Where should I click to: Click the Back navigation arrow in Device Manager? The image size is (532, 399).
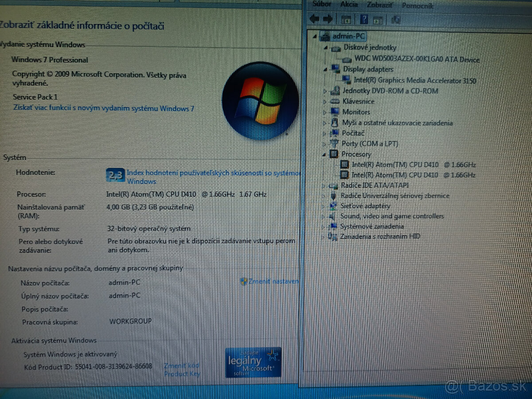(x=313, y=19)
